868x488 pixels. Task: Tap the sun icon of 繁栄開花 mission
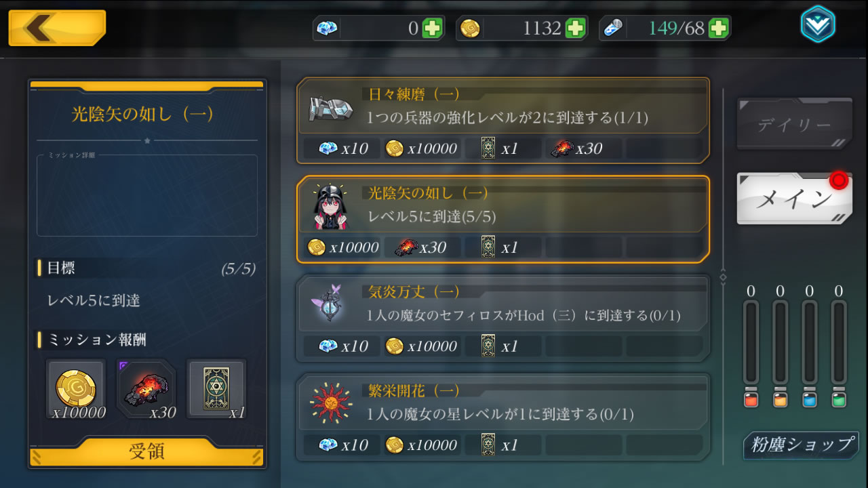click(330, 403)
